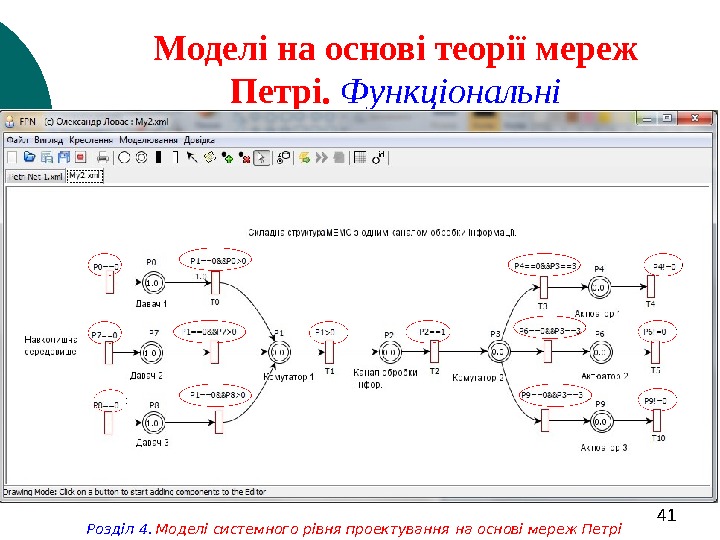
Task: Click the Delete token red cross icon
Action: click(245, 158)
